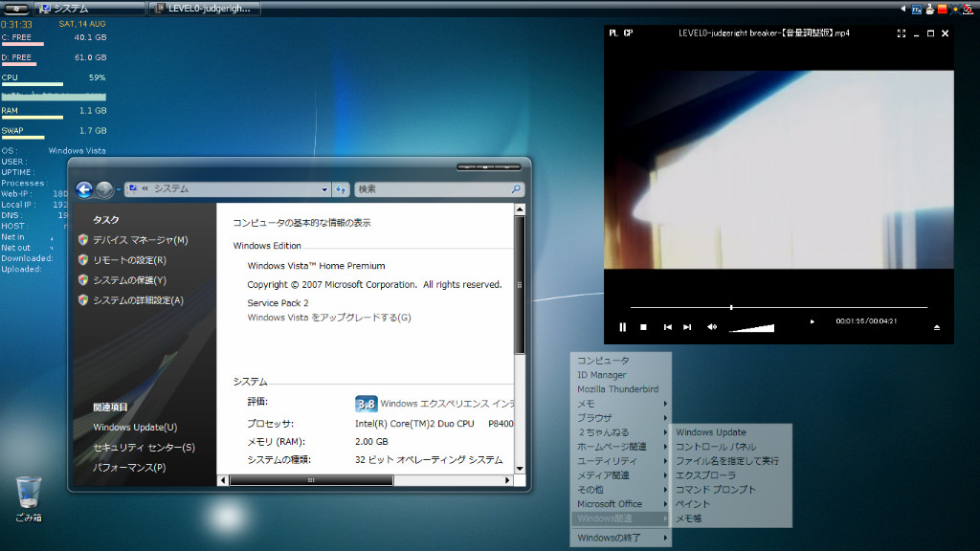
Task: Skip to previous track in player
Action: tap(667, 327)
